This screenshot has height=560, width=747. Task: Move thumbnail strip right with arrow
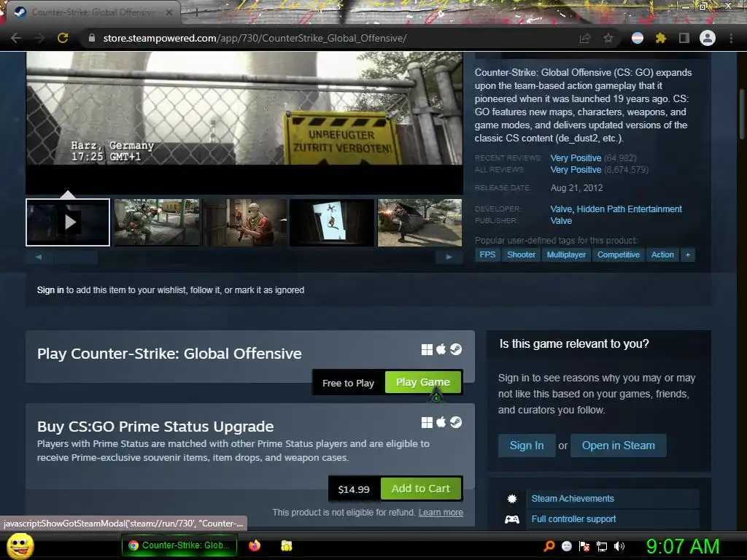coord(449,257)
